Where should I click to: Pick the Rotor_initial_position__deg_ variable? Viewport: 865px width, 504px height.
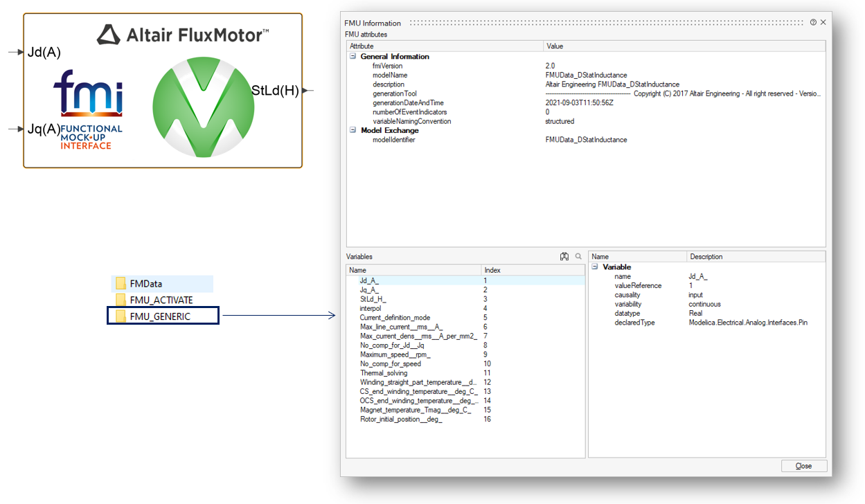click(x=401, y=419)
